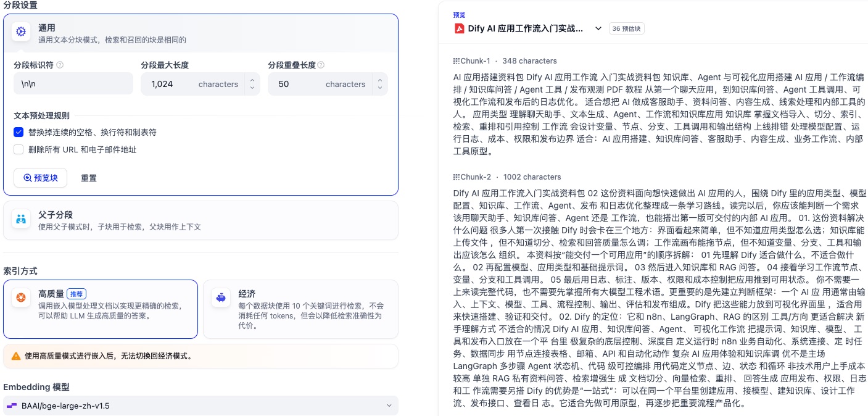This screenshot has height=416, width=868.
Task: Select the 父子分段 chunking mode card
Action: [x=200, y=220]
